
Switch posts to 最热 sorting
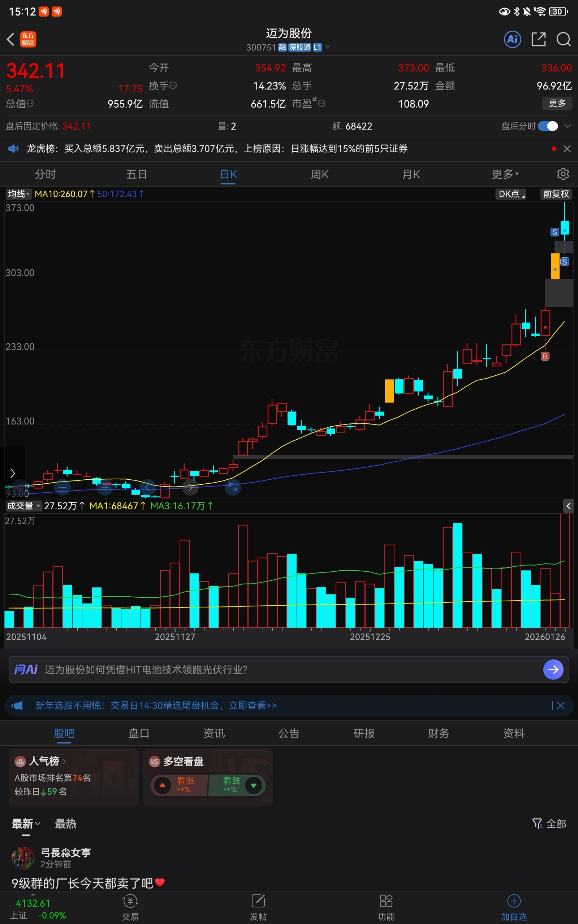[x=65, y=824]
